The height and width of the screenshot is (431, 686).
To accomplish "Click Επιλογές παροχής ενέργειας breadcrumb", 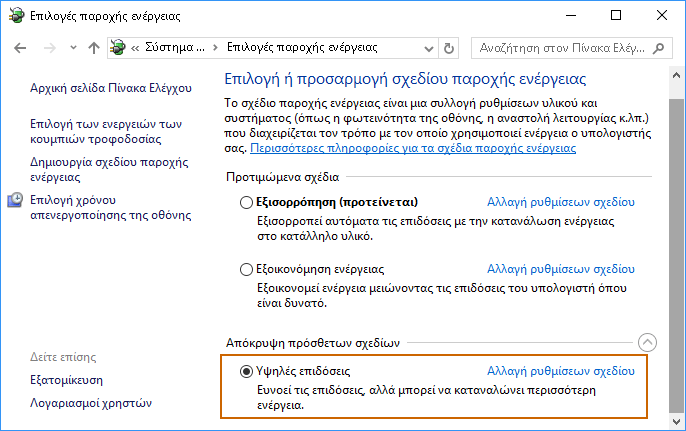I will click(302, 47).
